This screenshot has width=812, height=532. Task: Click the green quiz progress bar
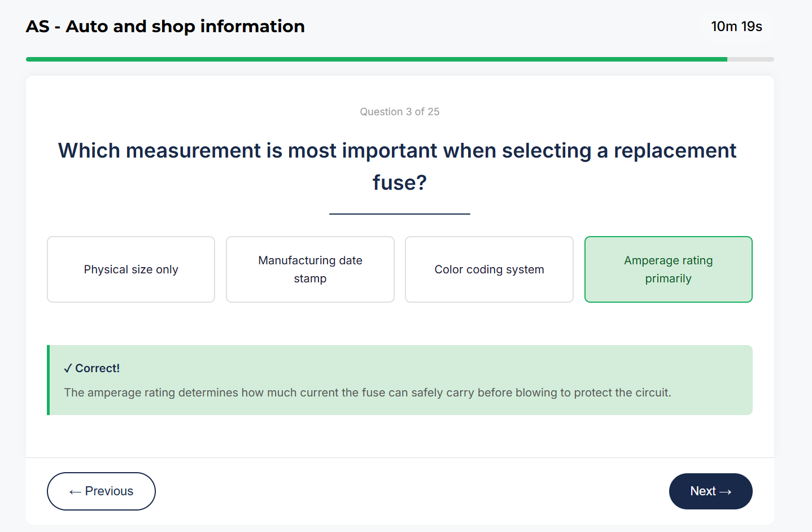(x=339, y=58)
